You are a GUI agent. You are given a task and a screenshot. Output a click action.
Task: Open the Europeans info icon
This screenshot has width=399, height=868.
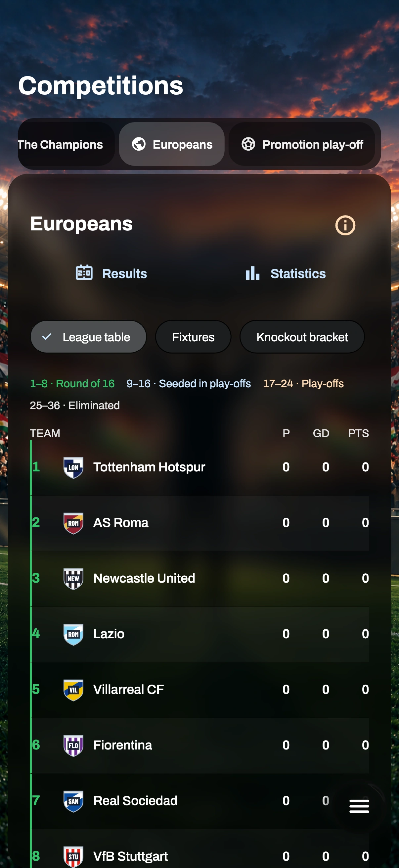point(345,225)
